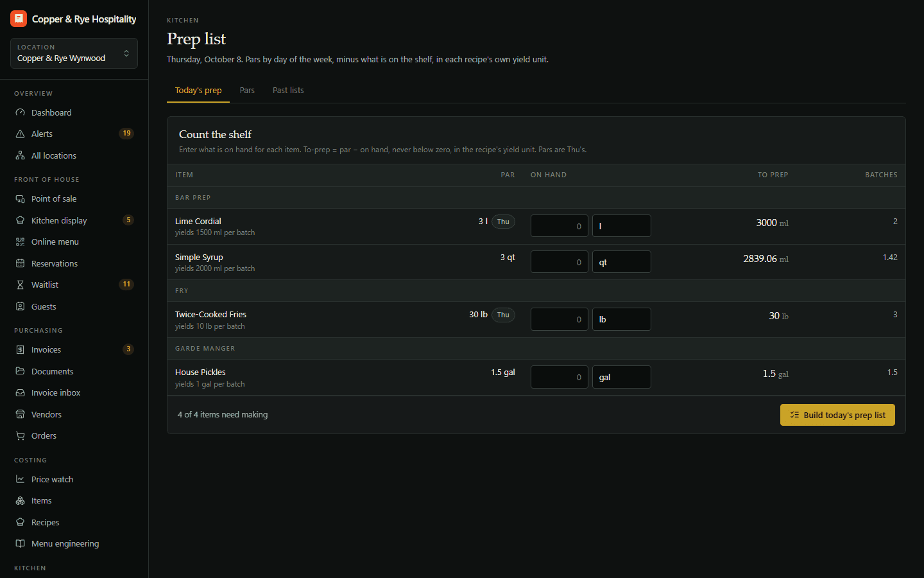Switch to the Past lists tab
This screenshot has height=578, width=924.
click(288, 91)
